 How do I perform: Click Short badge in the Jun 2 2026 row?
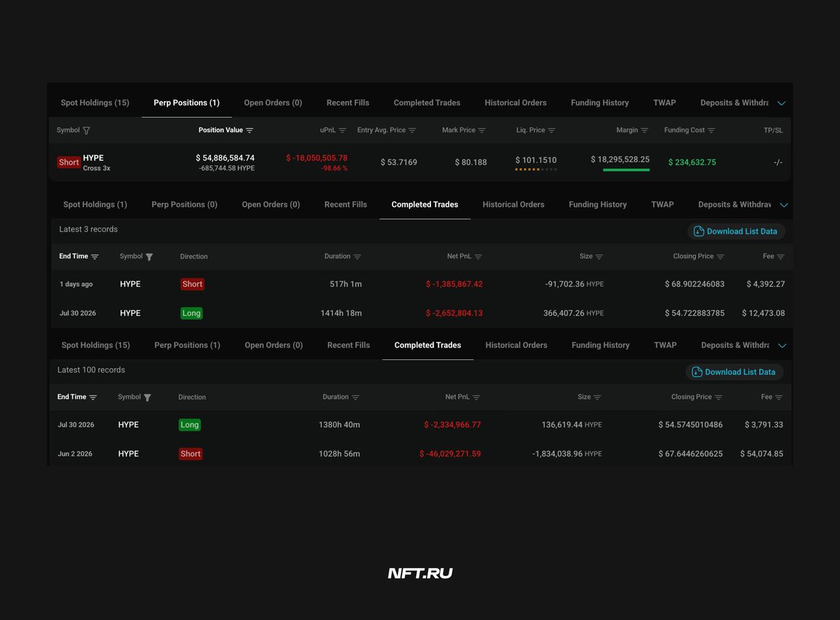190,454
